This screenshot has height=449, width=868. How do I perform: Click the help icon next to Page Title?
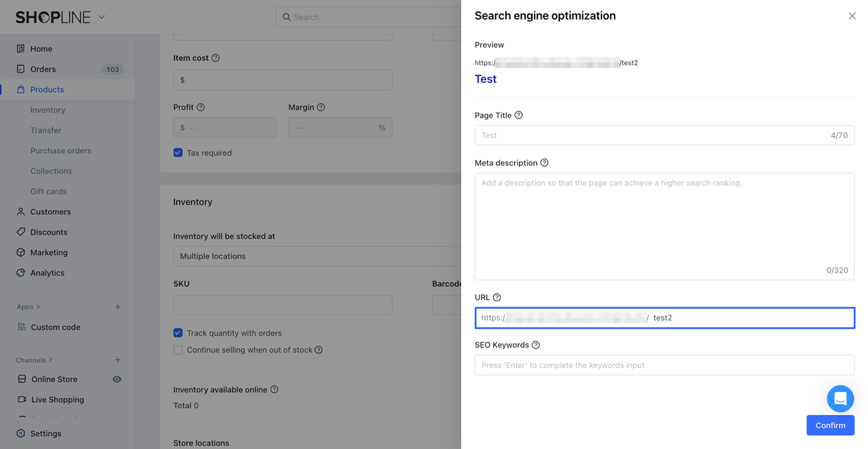[x=519, y=115]
